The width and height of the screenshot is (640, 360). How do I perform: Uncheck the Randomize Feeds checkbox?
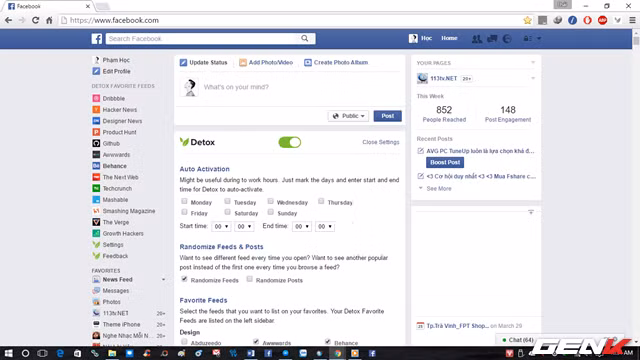184,279
